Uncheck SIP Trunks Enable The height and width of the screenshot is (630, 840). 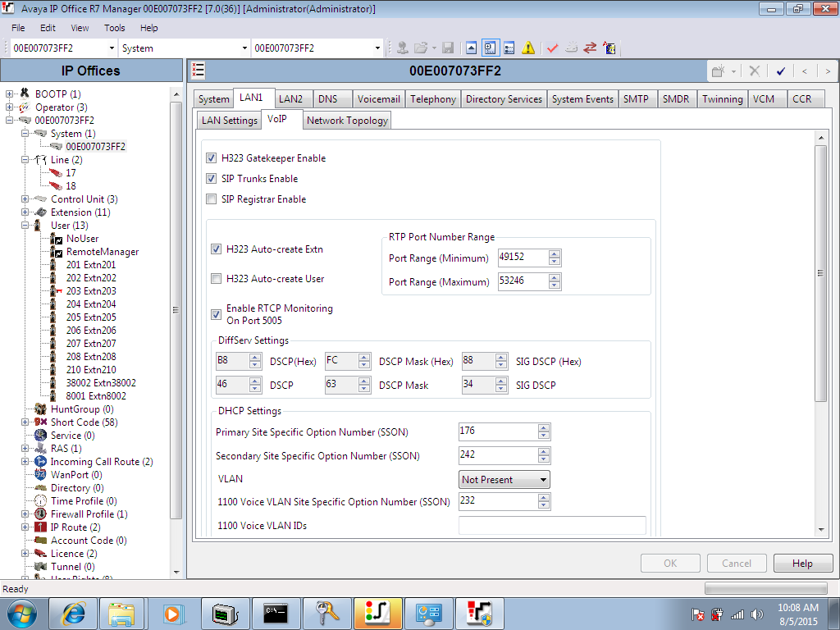pos(211,178)
